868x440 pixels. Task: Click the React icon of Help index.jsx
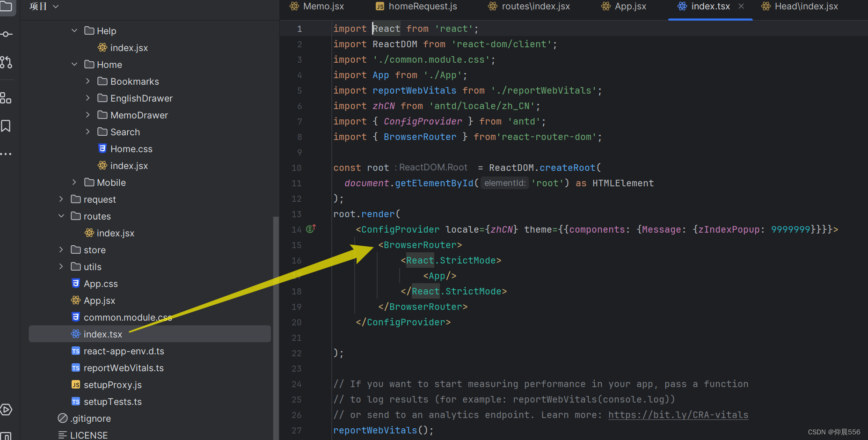[102, 47]
